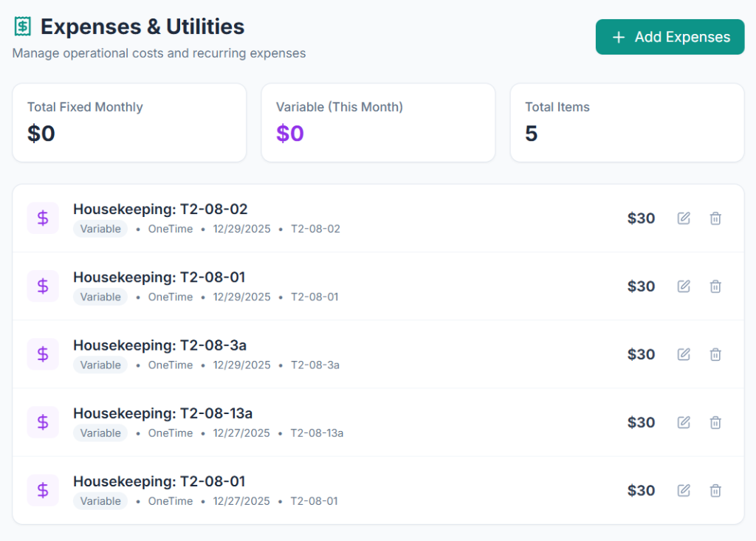Click the dollar icon next to Housekeeping: T2-08-02
756x541 pixels.
pyautogui.click(x=43, y=218)
